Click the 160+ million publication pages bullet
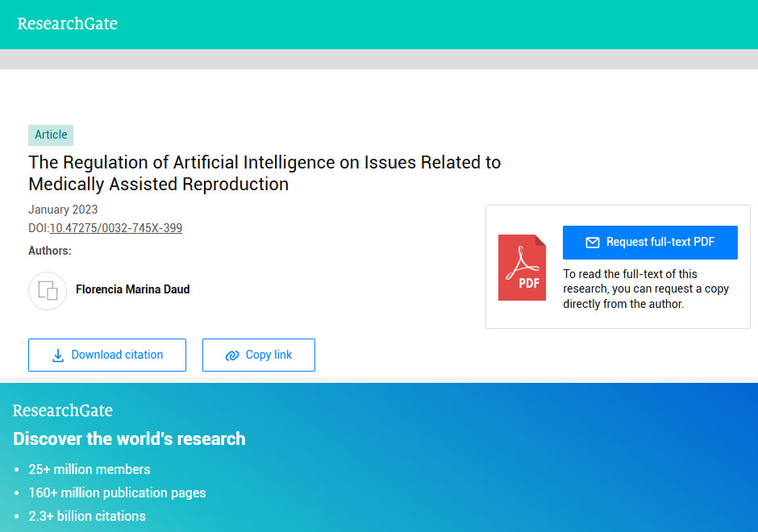Viewport: 758px width, 532px height. 117,493
